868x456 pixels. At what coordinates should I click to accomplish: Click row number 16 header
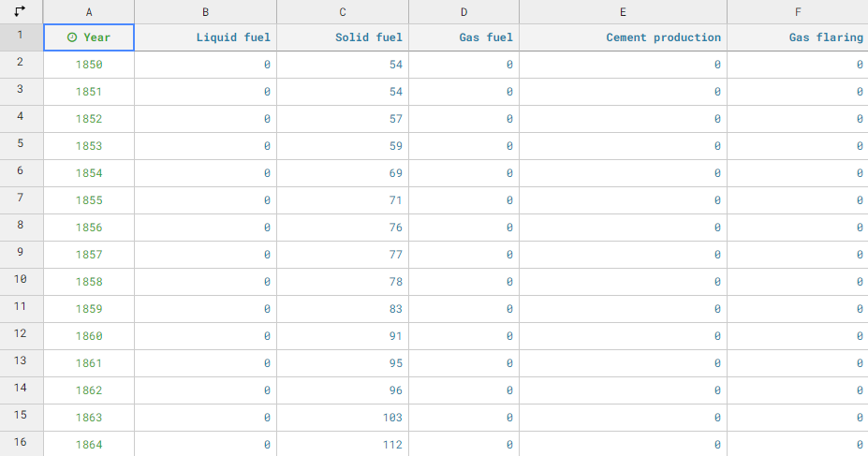21,443
